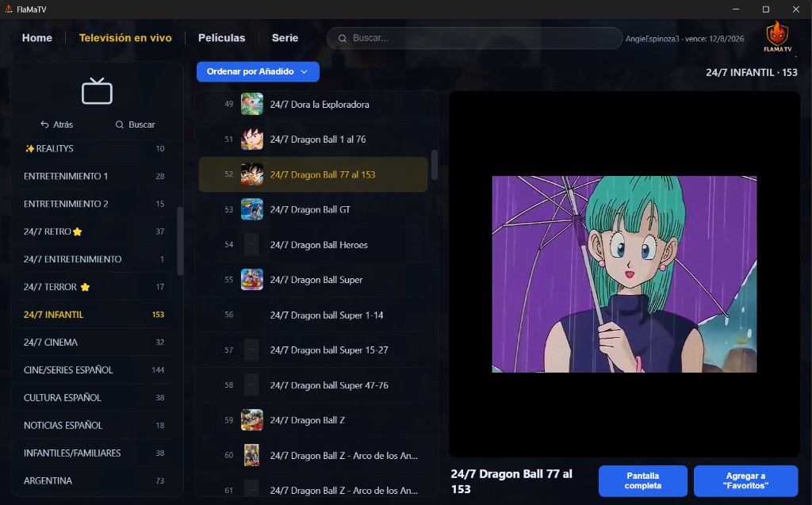Play 24/7 Dragon Ball GT

[313, 209]
